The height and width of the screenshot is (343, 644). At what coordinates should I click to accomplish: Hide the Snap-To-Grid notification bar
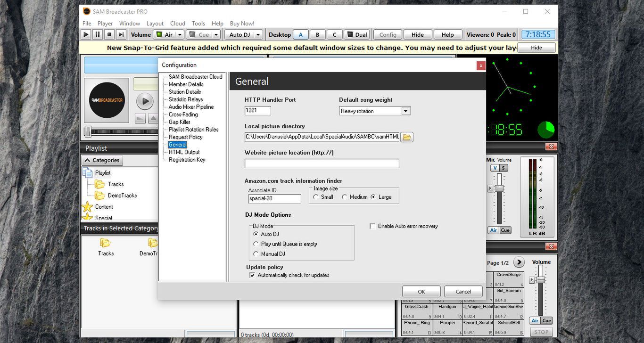pyautogui.click(x=537, y=48)
